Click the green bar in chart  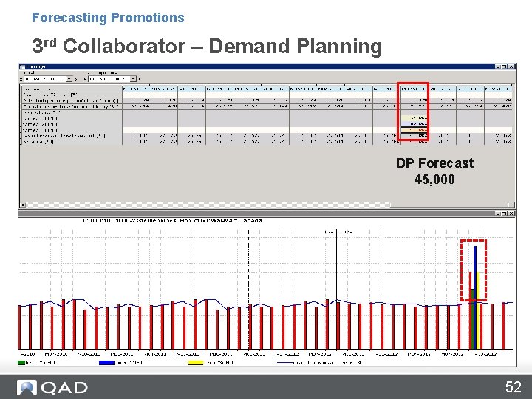point(472,319)
